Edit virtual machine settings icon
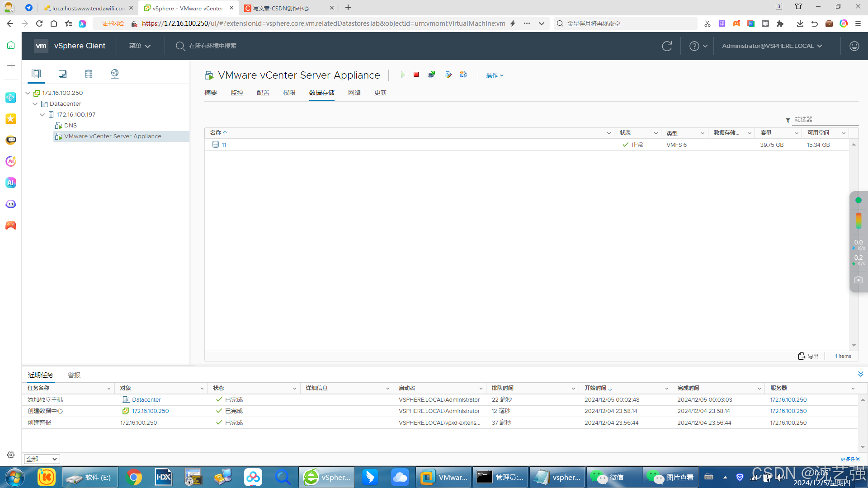The width and height of the screenshot is (868, 488). point(448,75)
